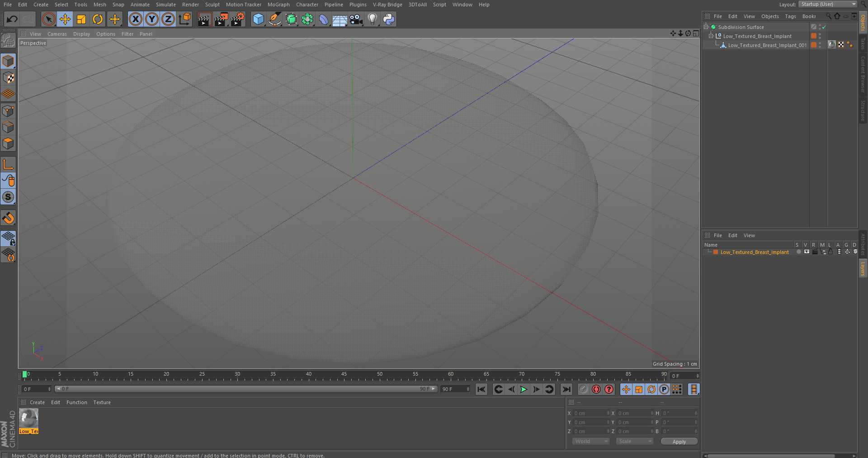Open the World coordinate dropdown
The height and width of the screenshot is (458, 868).
pos(591,441)
